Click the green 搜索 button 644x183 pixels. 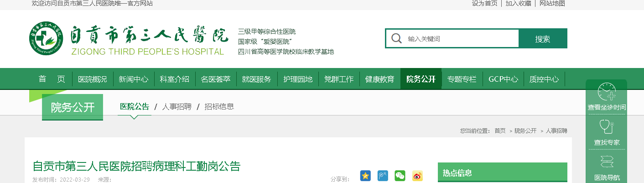pos(543,38)
